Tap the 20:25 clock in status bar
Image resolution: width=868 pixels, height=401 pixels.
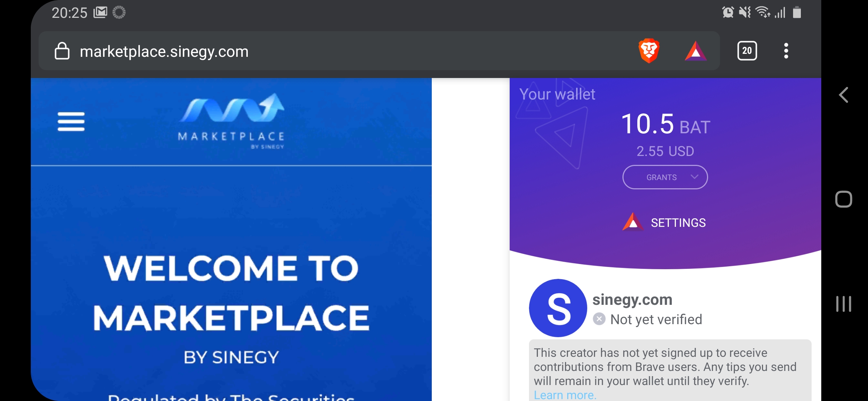coord(69,13)
